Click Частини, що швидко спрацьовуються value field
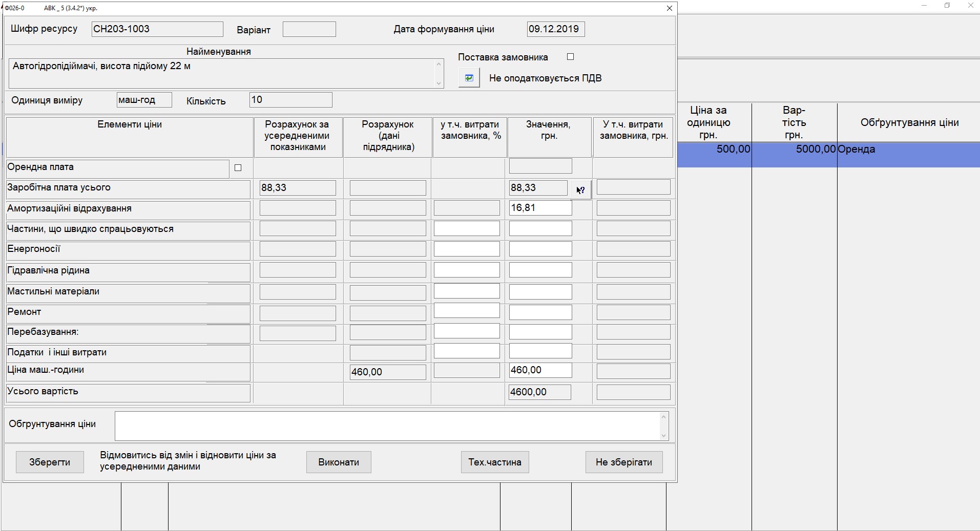Screen dimensions: 980x531 [x=540, y=228]
